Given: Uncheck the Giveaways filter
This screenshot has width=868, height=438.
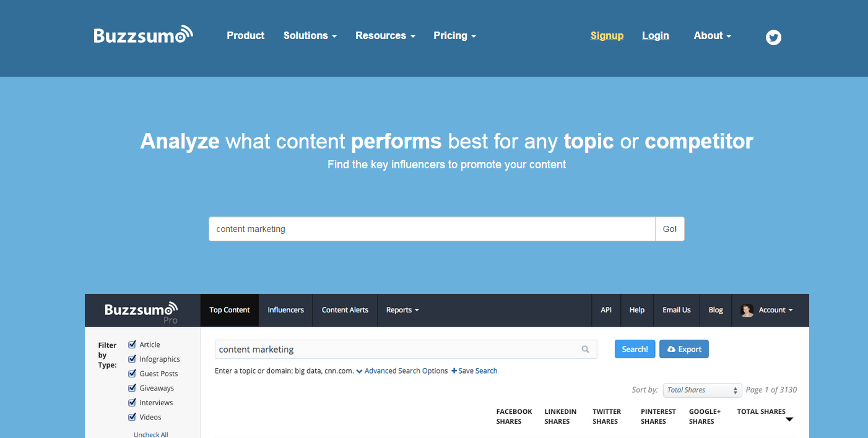Looking at the screenshot, I should [x=132, y=388].
